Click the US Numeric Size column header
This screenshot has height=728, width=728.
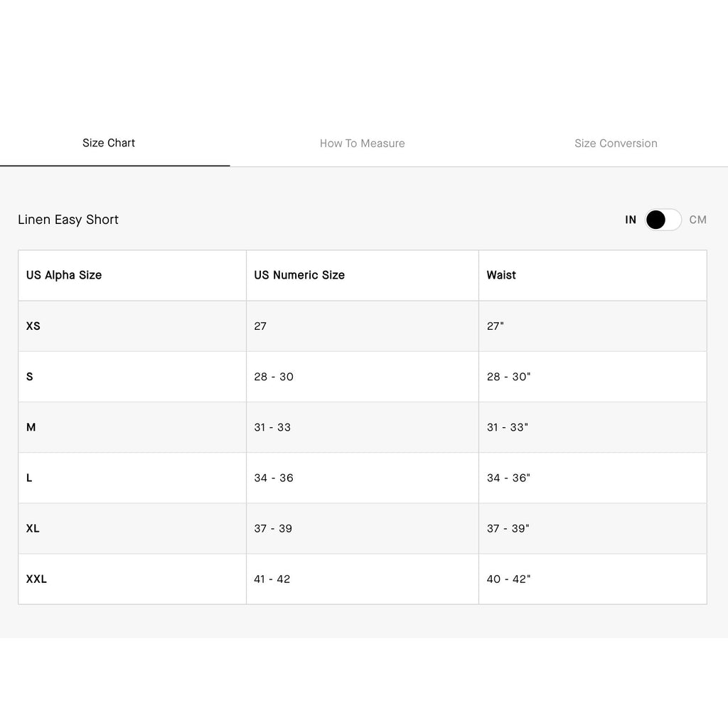click(x=299, y=275)
